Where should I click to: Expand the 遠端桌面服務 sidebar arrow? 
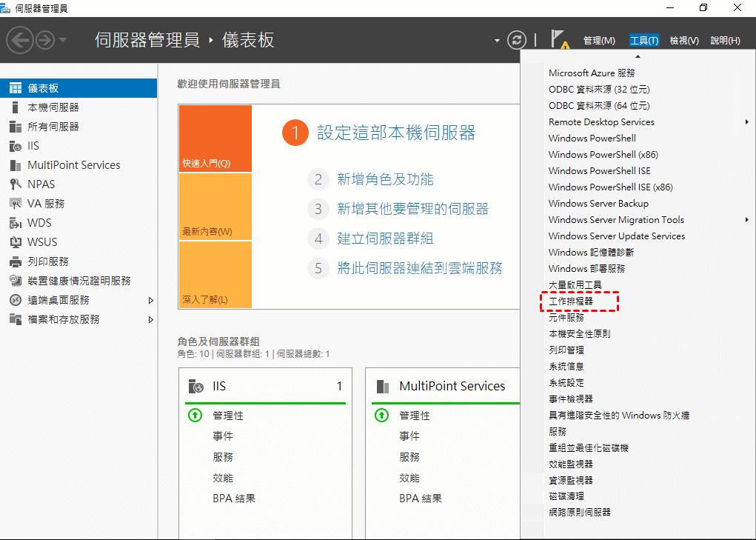coord(150,301)
